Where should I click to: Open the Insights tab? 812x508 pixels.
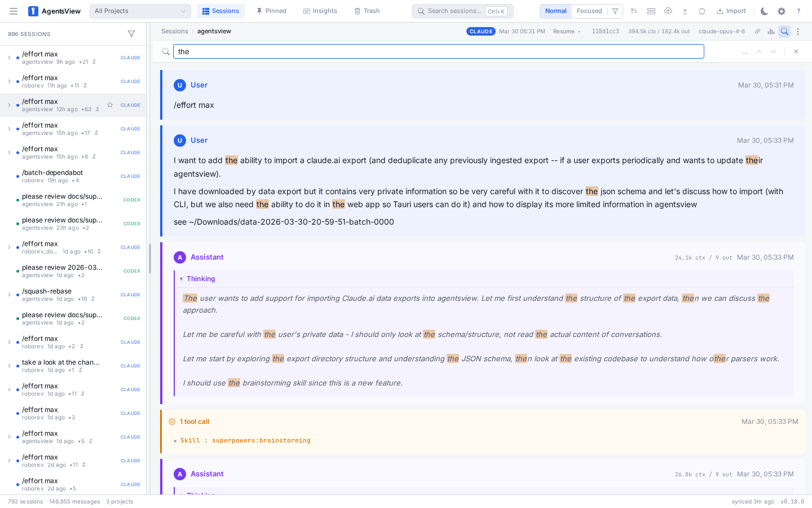pyautogui.click(x=320, y=11)
